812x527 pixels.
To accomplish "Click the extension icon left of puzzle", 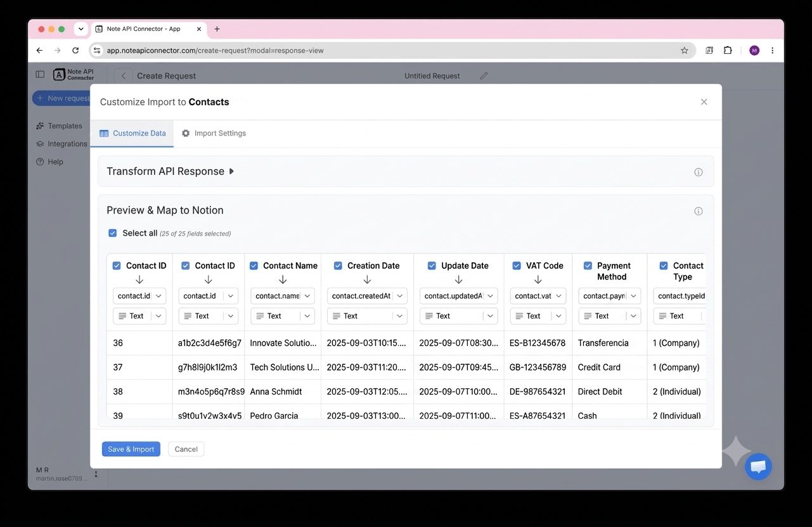I will pyautogui.click(x=709, y=51).
